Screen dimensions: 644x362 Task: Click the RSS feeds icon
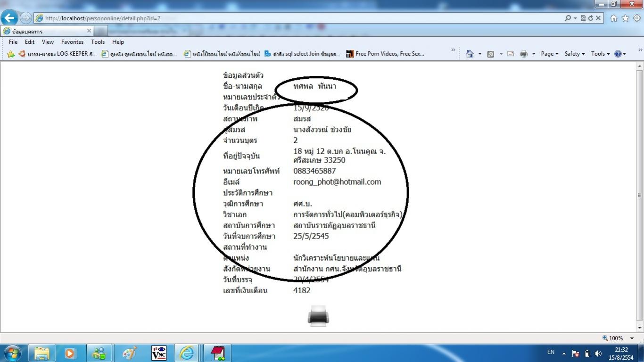[x=491, y=54]
